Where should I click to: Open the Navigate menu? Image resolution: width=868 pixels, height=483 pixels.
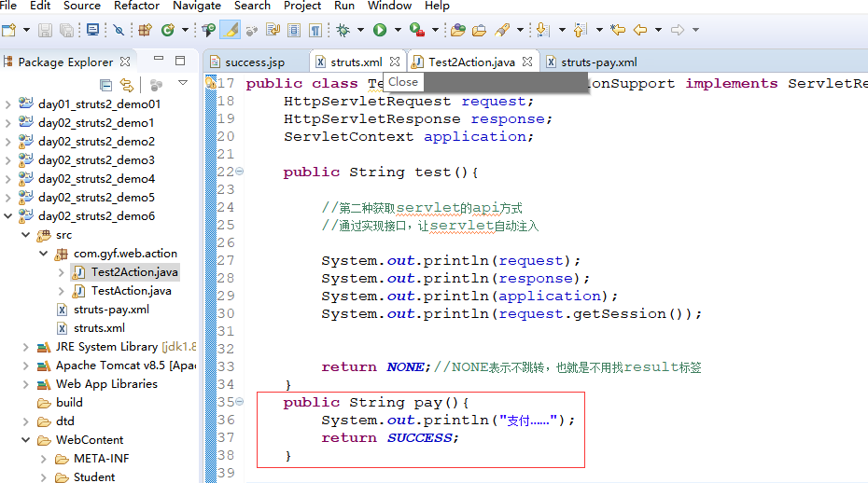pos(197,6)
